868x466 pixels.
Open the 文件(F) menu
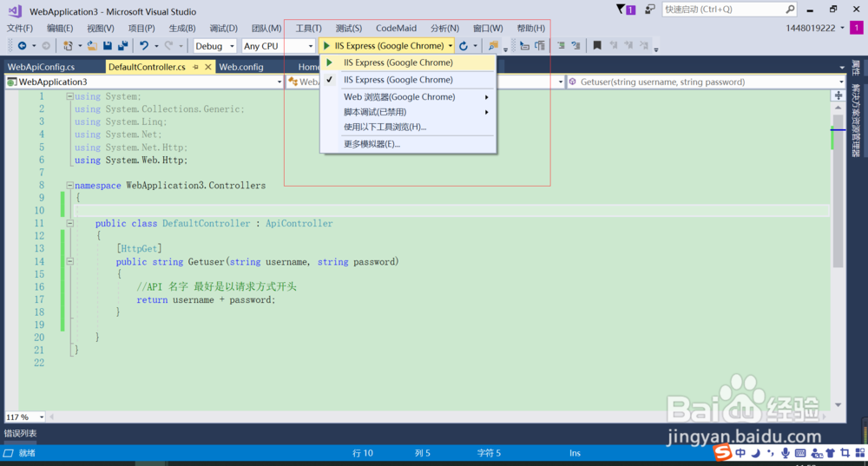click(20, 29)
